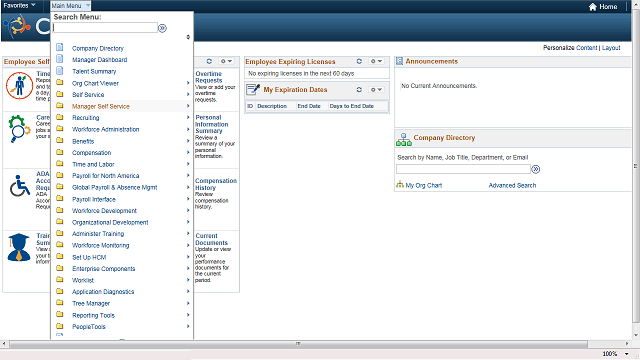
Task: Click the Home house icon
Action: [x=593, y=7]
